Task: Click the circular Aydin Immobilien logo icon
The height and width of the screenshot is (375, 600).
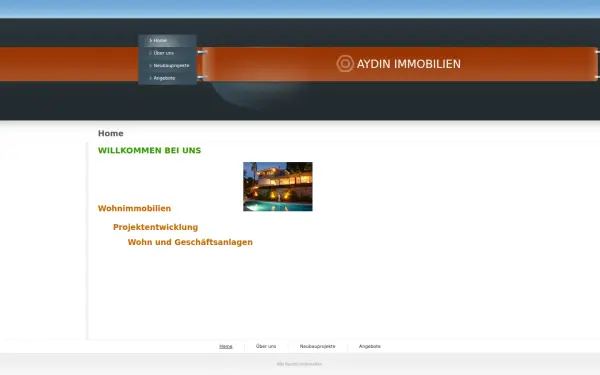Action: [x=345, y=64]
